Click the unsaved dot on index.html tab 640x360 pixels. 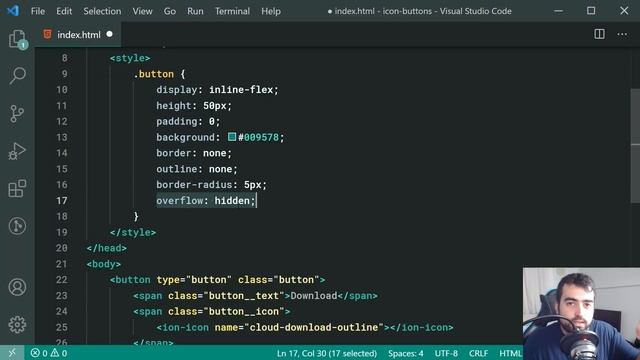[x=109, y=34]
